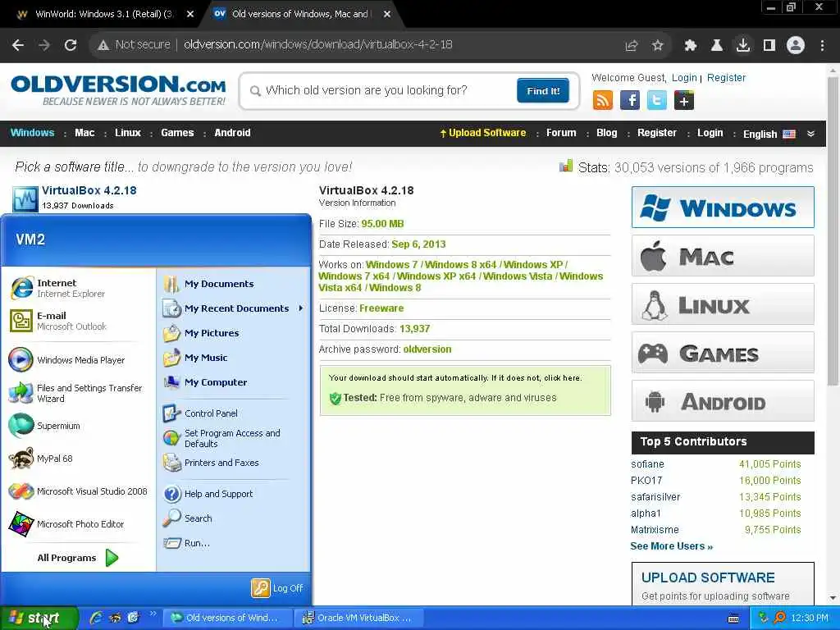The height and width of the screenshot is (630, 840).
Task: Click the Windows platform banner
Action: (723, 208)
